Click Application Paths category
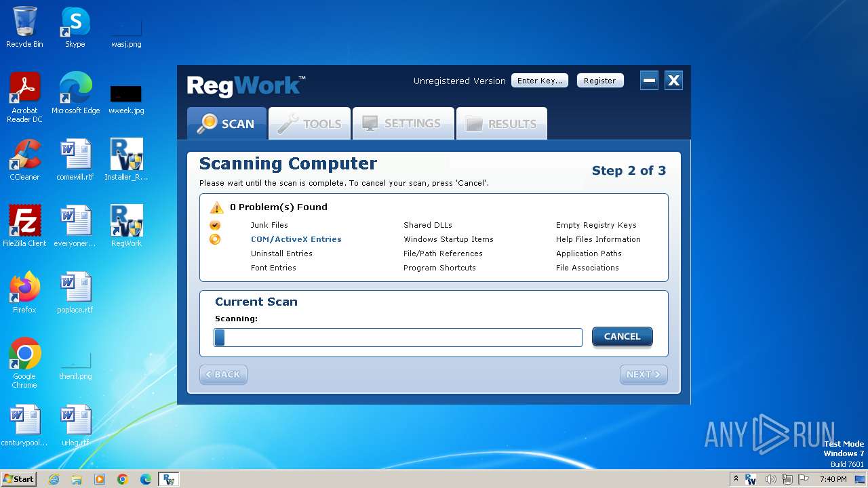 click(589, 253)
